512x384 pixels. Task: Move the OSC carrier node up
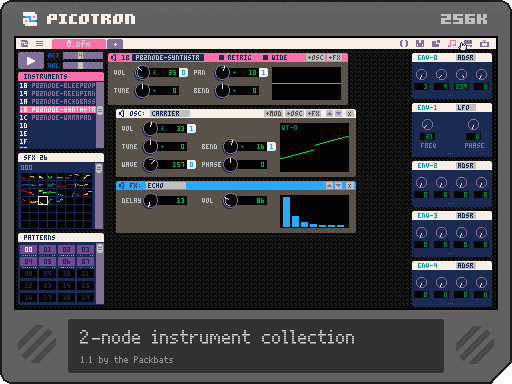(329, 114)
